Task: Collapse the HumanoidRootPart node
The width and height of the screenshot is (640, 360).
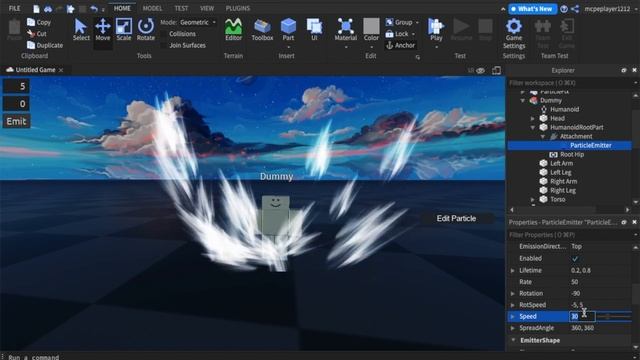Action: [x=533, y=127]
